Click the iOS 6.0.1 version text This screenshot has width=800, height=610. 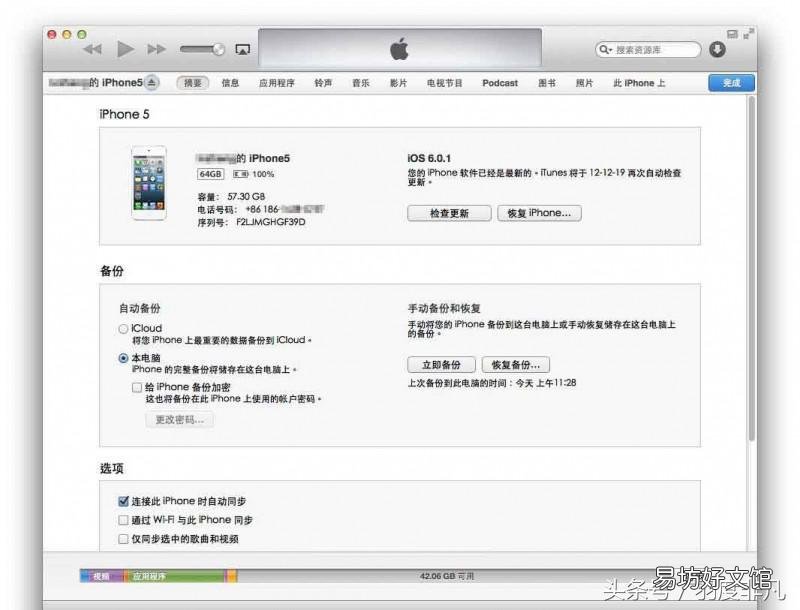pyautogui.click(x=429, y=158)
